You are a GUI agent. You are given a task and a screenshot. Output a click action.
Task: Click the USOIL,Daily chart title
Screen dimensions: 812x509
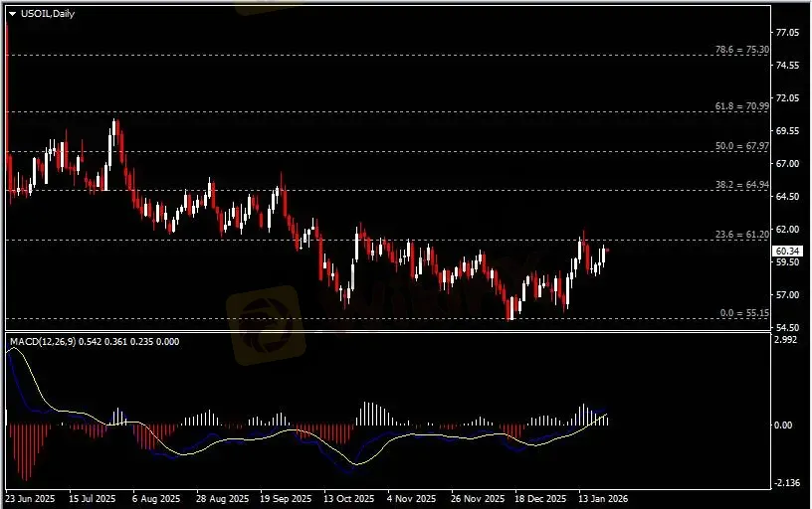point(48,13)
